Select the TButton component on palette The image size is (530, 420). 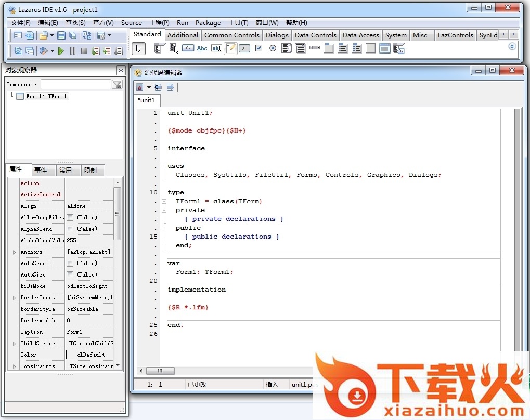188,48
